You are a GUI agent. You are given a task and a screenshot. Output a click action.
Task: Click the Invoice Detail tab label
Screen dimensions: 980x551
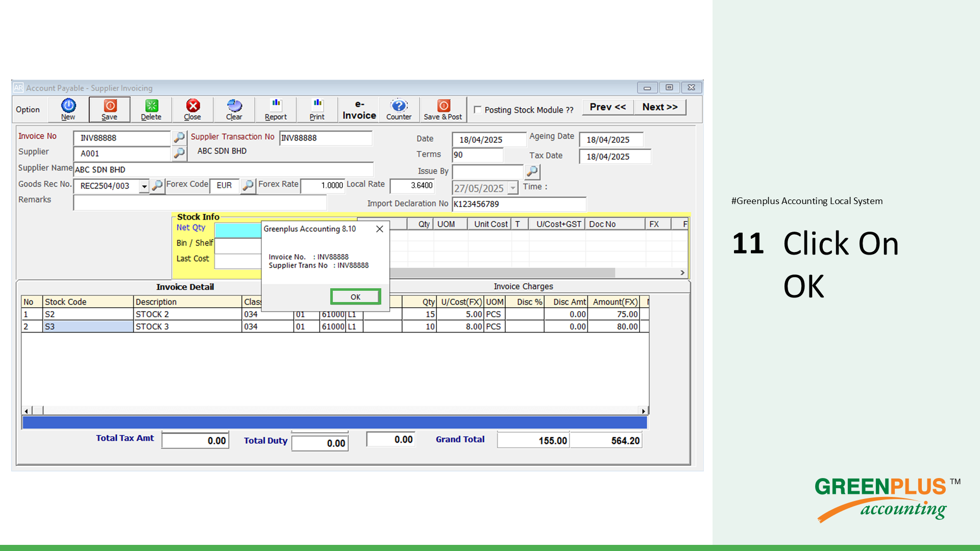click(185, 287)
